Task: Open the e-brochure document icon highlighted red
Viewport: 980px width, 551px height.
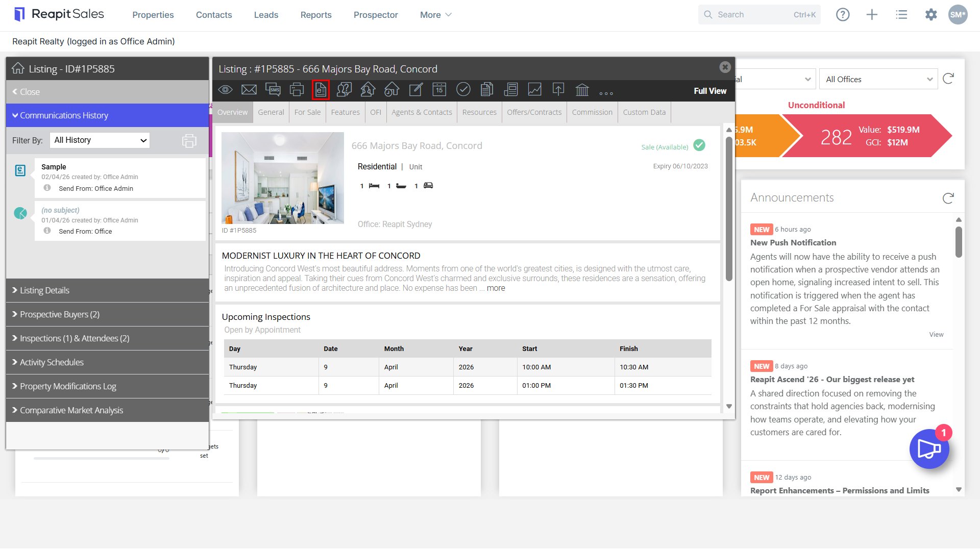Action: [x=321, y=90]
